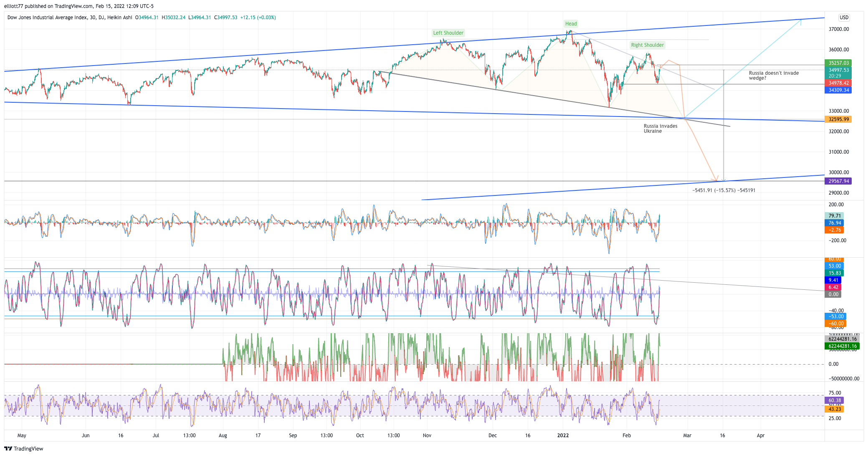Click the 2022 label on time axis
The image size is (868, 456).
coord(563,436)
